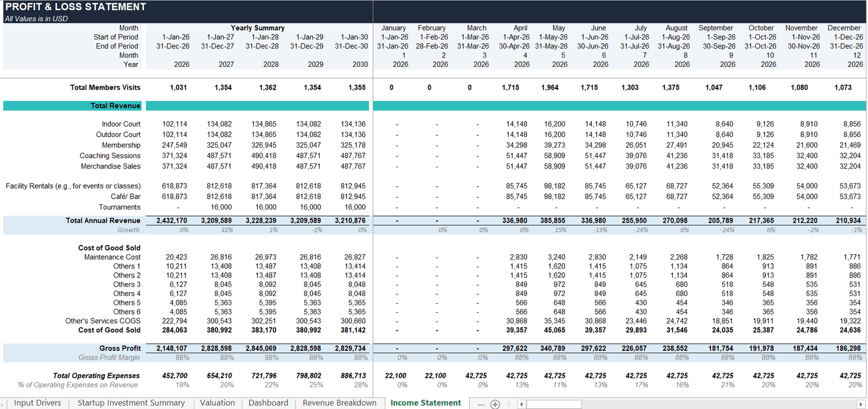This screenshot has width=868, height=409.
Task: Switch to the Input Drivers tab
Action: click(x=37, y=403)
